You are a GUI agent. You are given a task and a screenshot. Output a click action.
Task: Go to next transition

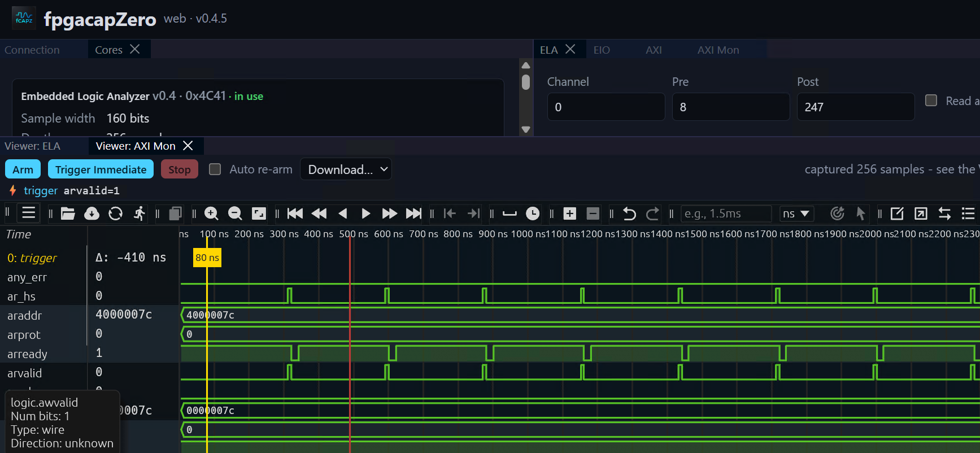(473, 214)
